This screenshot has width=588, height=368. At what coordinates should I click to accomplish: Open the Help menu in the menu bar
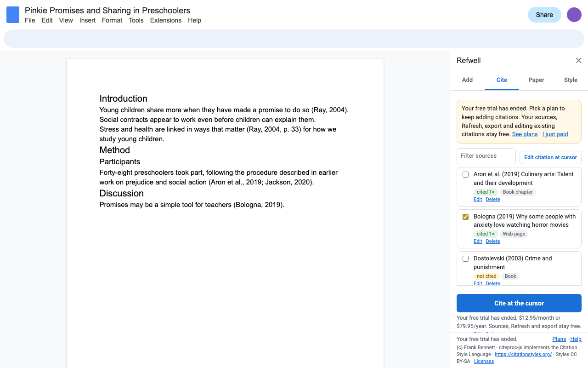pos(194,20)
